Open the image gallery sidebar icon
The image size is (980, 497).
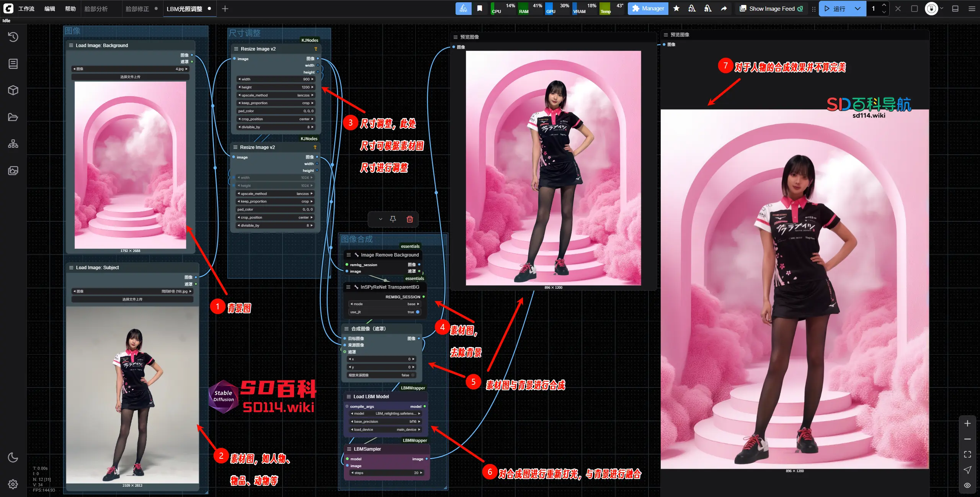(x=13, y=171)
